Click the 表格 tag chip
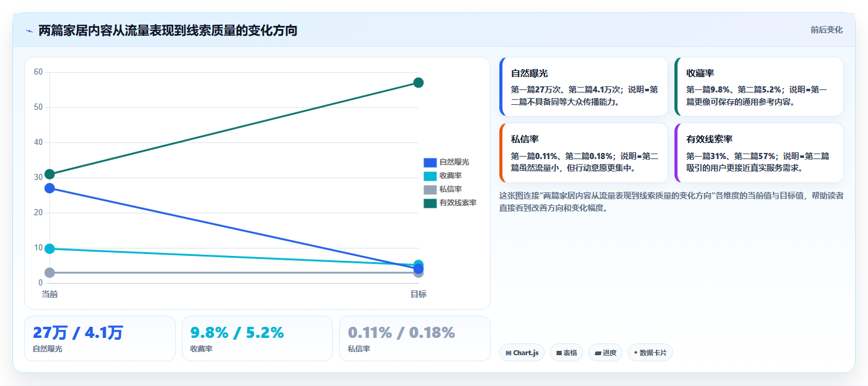 click(x=567, y=353)
